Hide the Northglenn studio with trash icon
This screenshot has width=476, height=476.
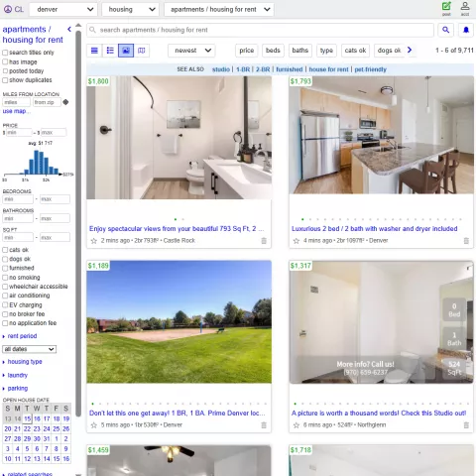tap(466, 425)
